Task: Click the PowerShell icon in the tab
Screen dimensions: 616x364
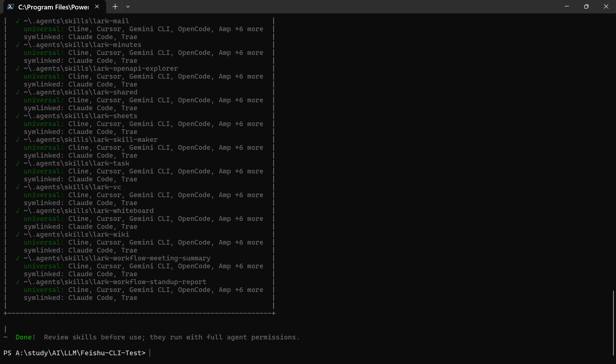Action: 10,7
